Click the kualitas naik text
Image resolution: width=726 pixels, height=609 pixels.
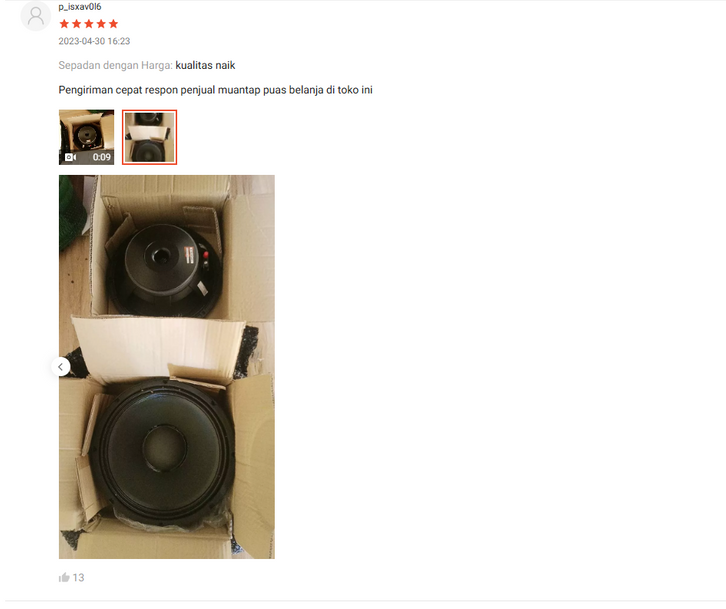[205, 65]
